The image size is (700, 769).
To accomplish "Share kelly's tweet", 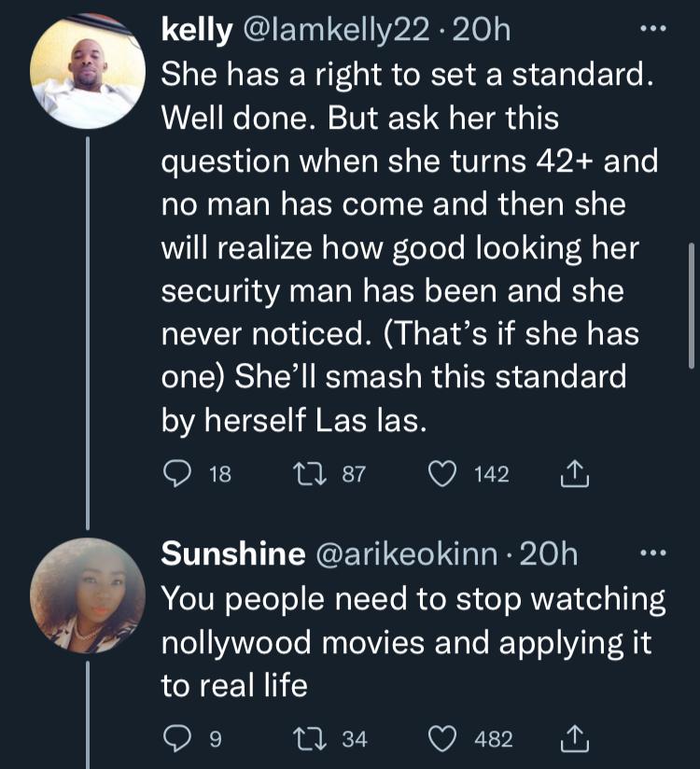I will (570, 475).
